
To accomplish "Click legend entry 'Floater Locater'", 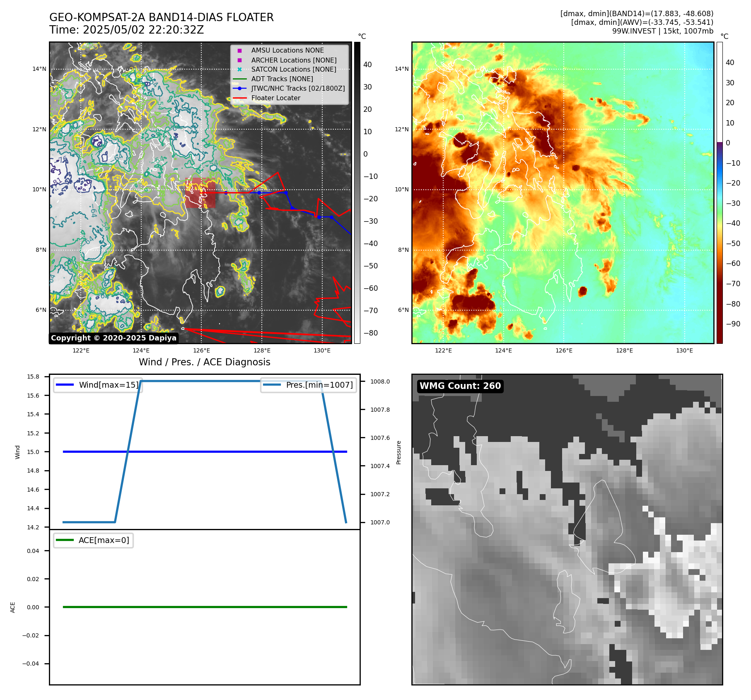I will tap(276, 98).
